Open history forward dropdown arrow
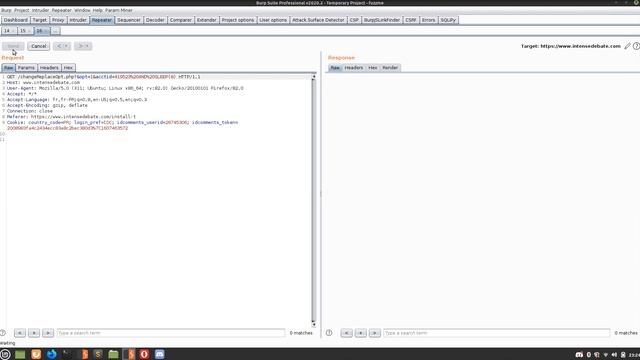This screenshot has width=640, height=360. point(87,46)
